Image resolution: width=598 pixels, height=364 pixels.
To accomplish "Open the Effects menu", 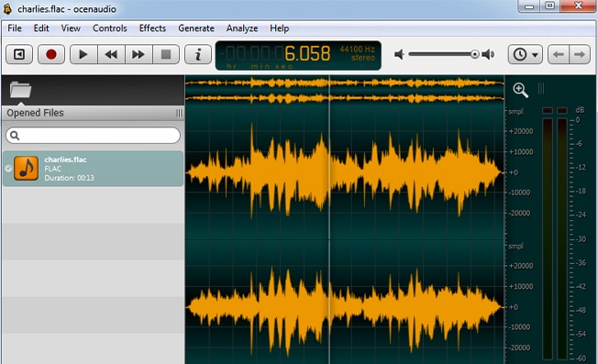I will [x=152, y=28].
